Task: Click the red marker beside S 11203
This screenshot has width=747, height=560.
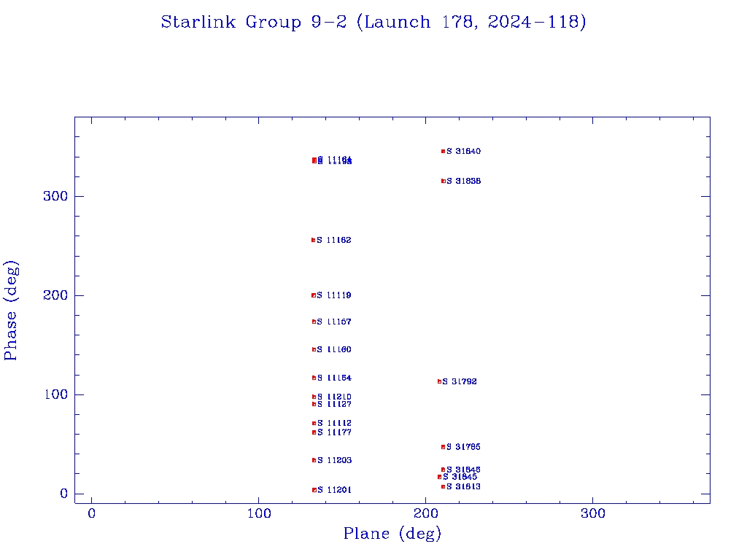Action: coord(314,460)
